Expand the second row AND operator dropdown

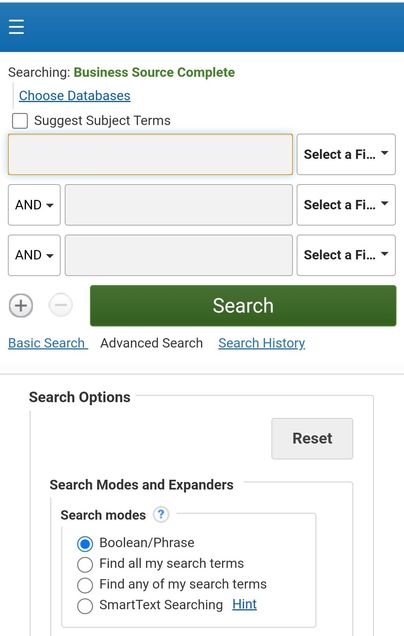coord(34,205)
